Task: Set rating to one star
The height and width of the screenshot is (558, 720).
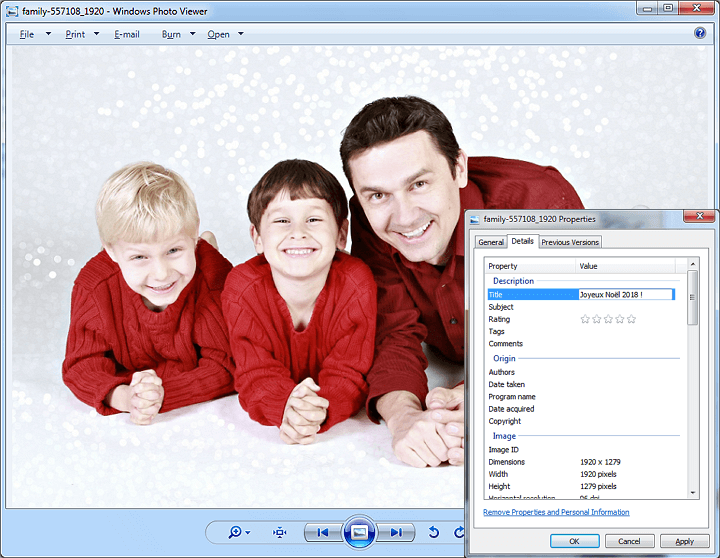Action: click(585, 319)
